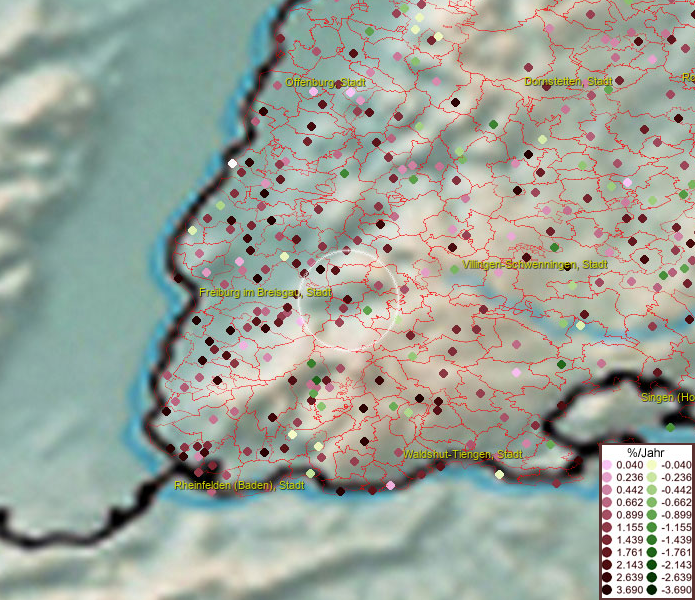This screenshot has width=695, height=600.
Task: Select the Villingen-Schwenningen, Stadt label
Action: pos(535,265)
